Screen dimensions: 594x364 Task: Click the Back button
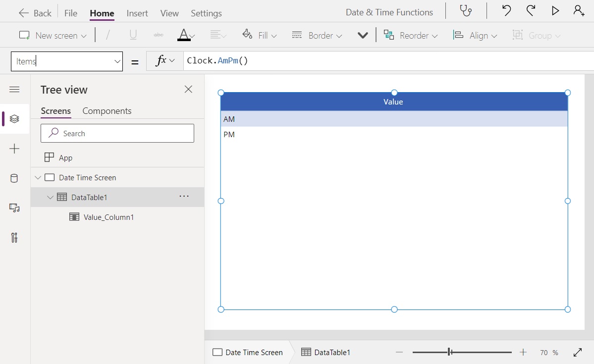coord(35,12)
